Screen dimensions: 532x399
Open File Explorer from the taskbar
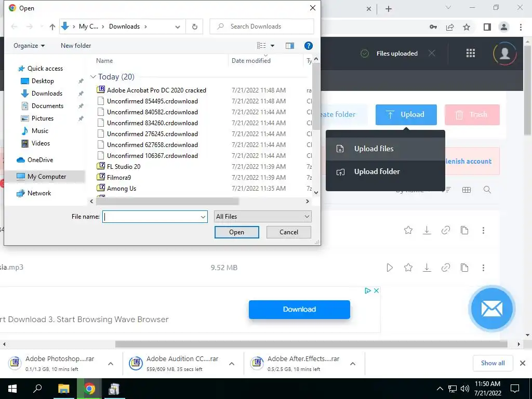63,389
